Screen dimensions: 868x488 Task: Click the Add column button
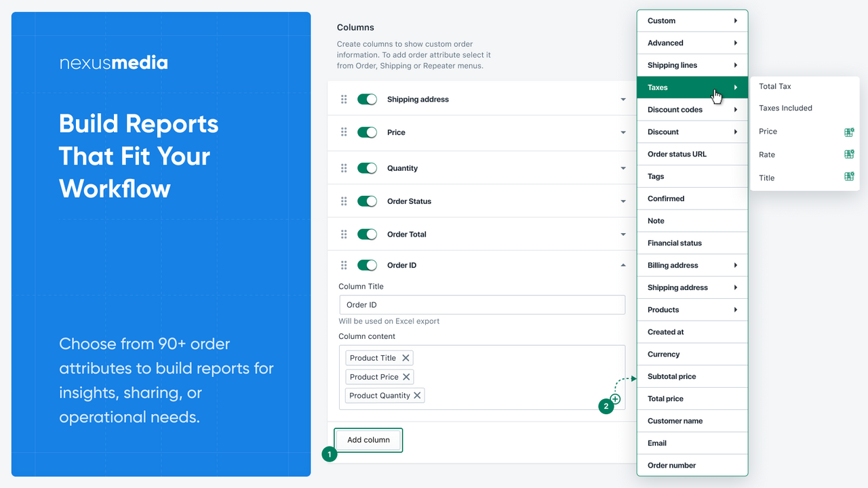tap(368, 440)
